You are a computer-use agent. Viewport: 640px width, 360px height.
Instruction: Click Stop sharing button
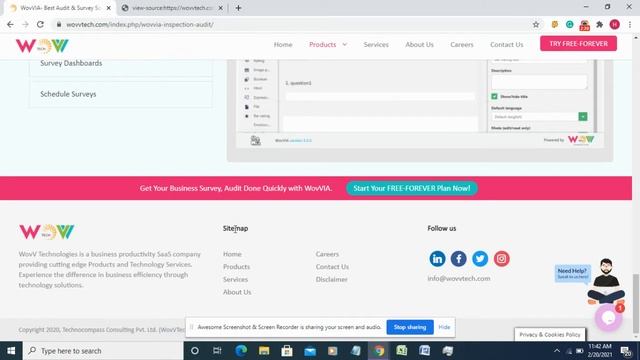pos(410,327)
